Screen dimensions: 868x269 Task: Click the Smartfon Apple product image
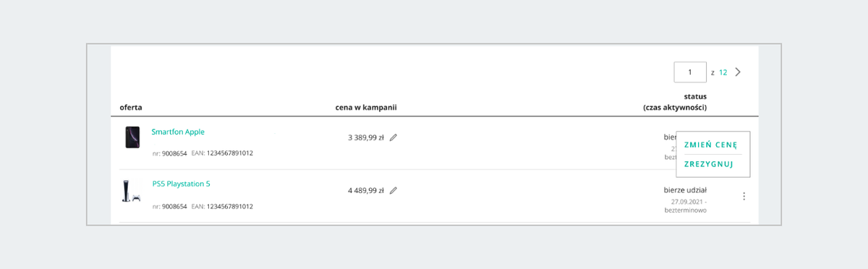click(132, 137)
